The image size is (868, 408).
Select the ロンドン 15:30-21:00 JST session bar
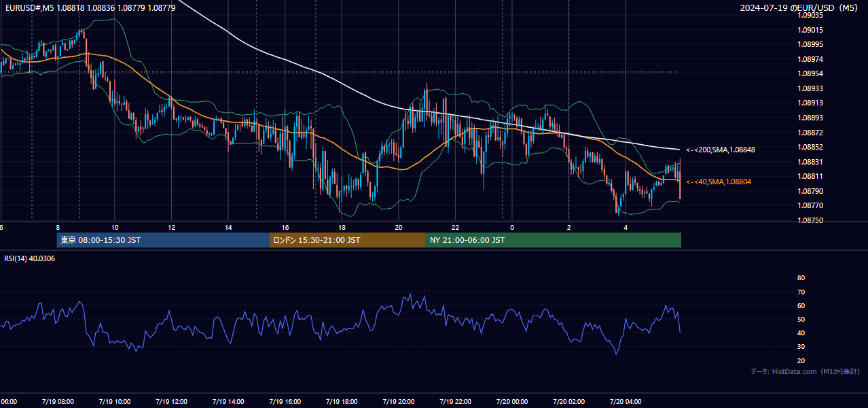click(348, 240)
